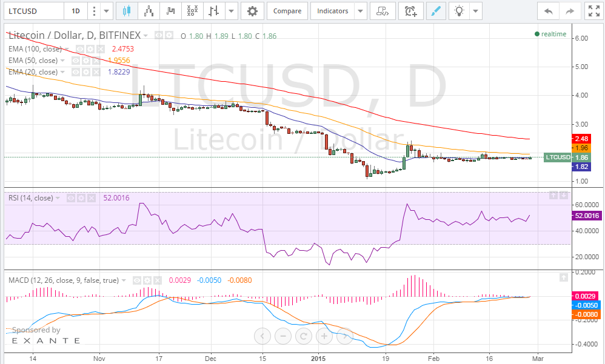This screenshot has width=605, height=364.
Task: Hide the RSI (14, close) study
Action: (x=71, y=197)
